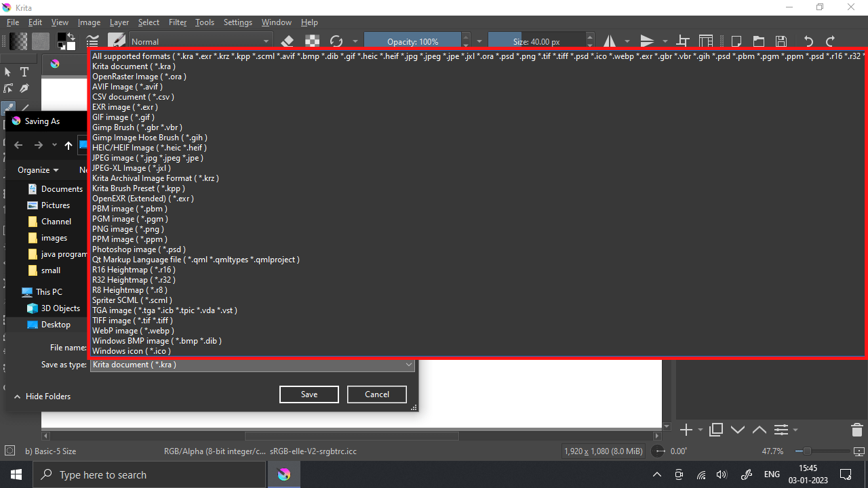Go back in the Saving As dialog
Viewport: 868px width, 488px height.
[x=18, y=145]
